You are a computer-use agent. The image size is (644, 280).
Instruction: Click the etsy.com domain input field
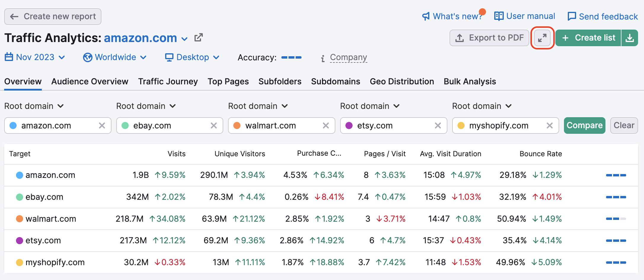click(x=394, y=125)
